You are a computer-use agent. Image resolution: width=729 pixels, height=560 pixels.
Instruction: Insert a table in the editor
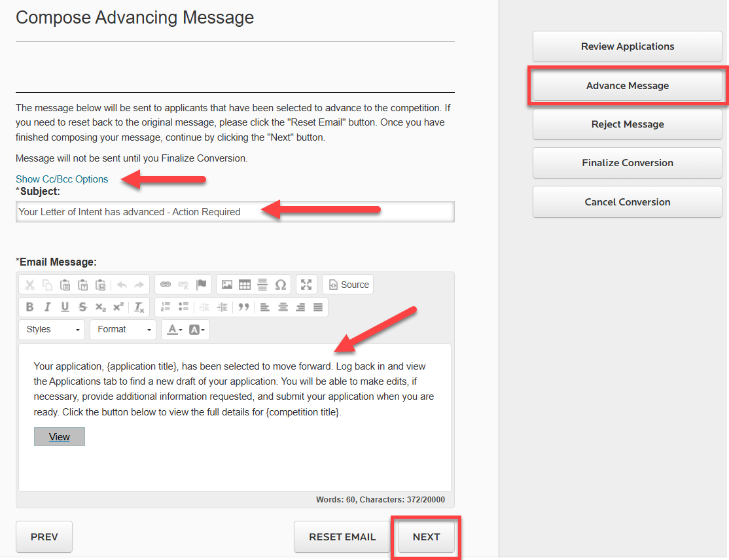click(x=245, y=284)
